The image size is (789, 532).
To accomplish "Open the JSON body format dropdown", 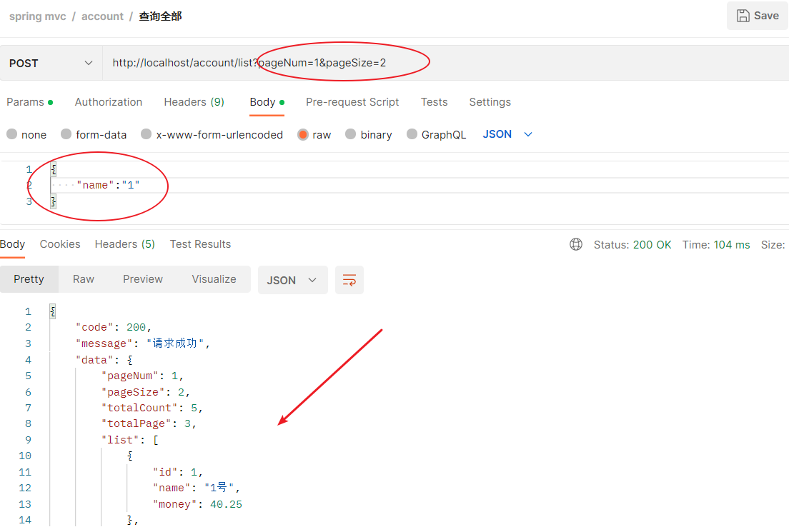I will point(507,134).
